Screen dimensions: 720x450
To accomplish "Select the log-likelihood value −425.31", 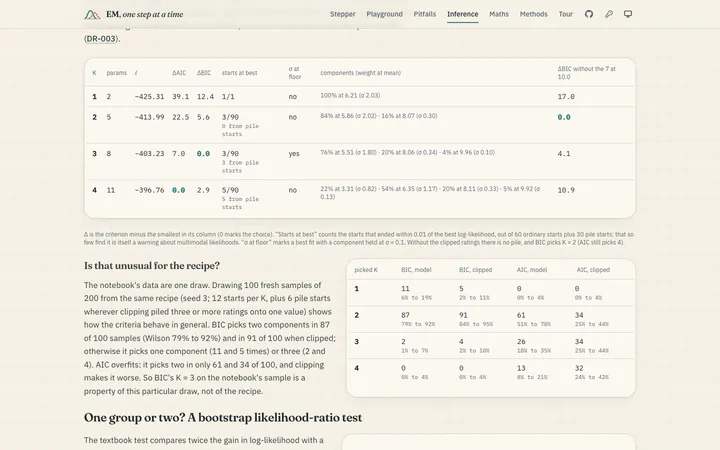I will [x=149, y=96].
